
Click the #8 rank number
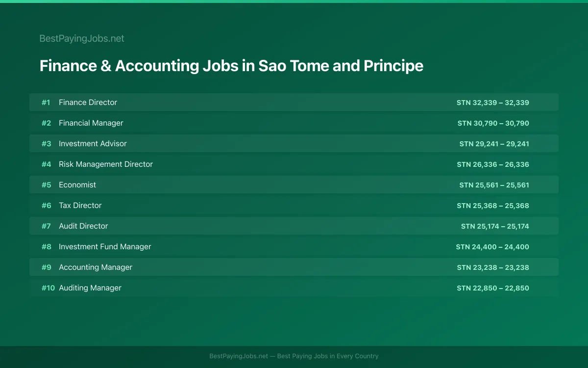tap(46, 246)
